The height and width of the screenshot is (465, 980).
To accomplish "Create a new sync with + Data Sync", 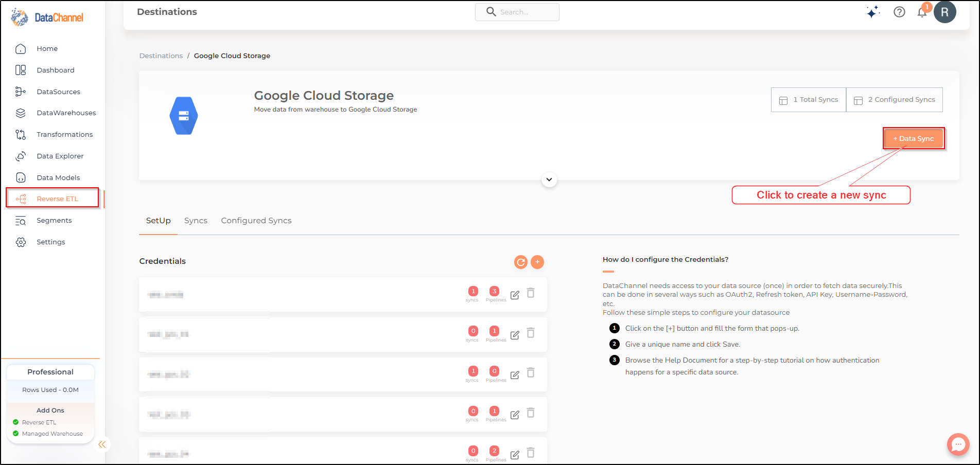I will click(x=914, y=138).
